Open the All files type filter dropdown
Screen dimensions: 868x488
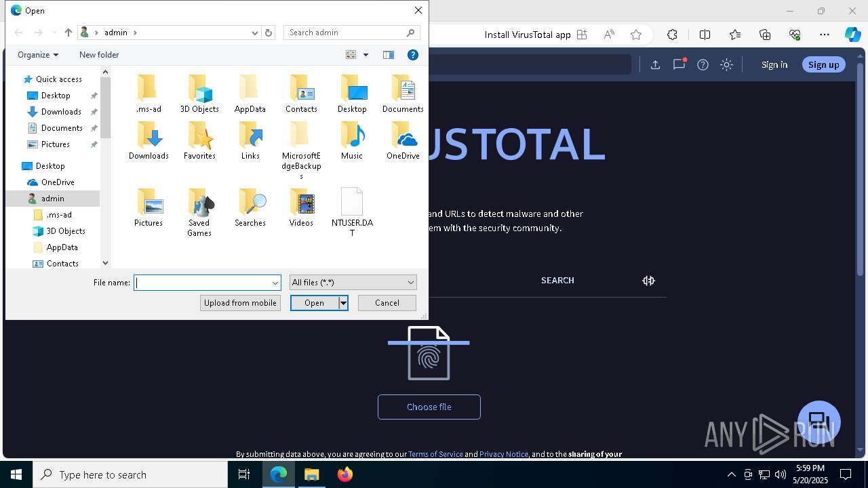353,283
